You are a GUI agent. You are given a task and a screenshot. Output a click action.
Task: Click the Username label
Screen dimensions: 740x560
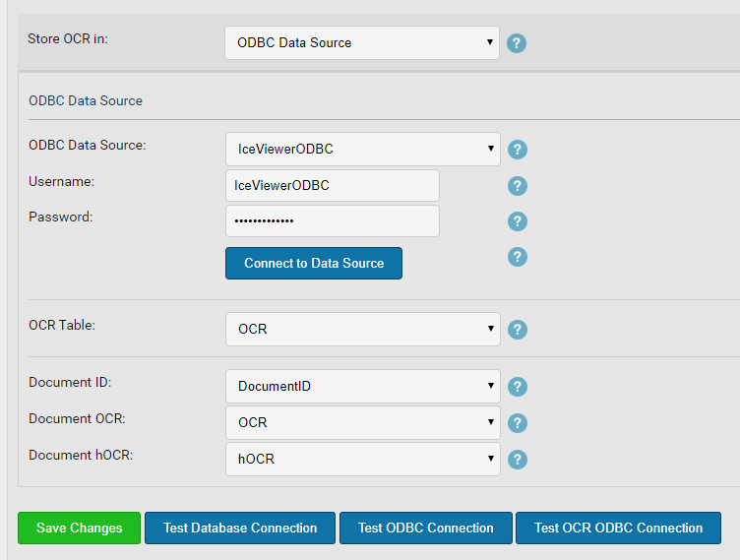coord(61,182)
